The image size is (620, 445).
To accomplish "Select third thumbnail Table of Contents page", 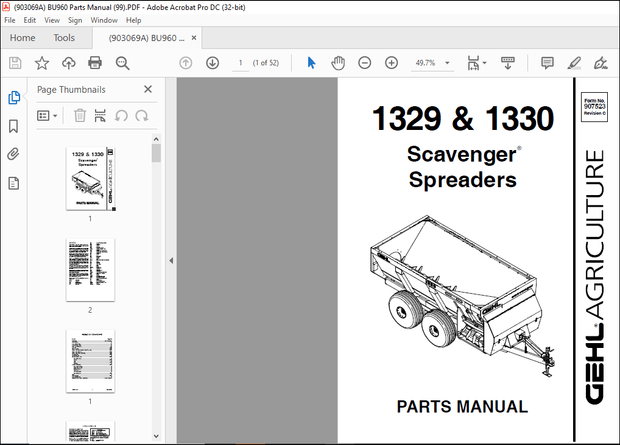I will point(91,361).
